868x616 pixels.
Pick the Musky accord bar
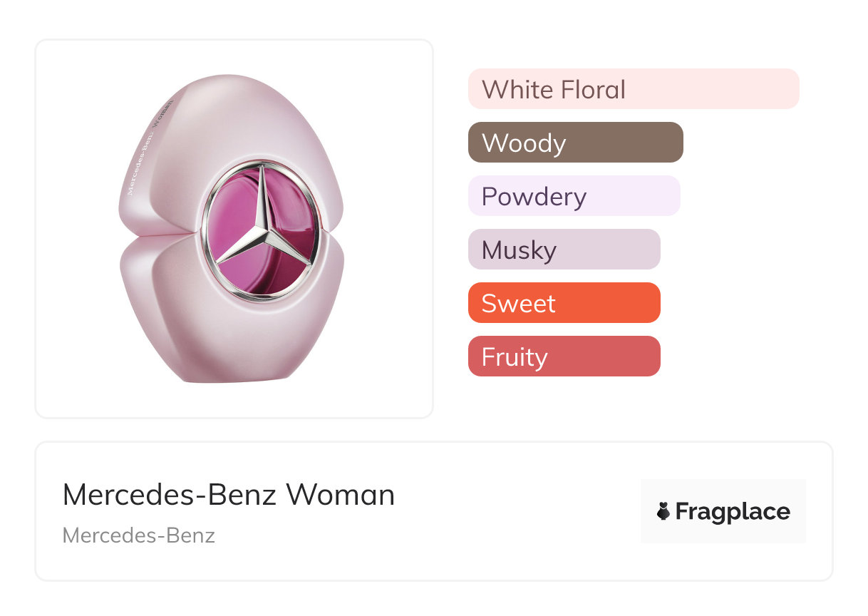coord(564,250)
